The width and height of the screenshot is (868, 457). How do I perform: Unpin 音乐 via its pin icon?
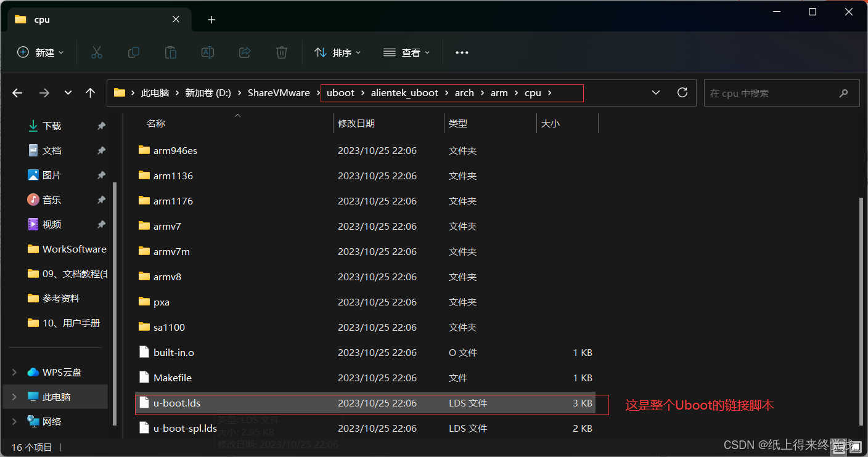pos(101,200)
